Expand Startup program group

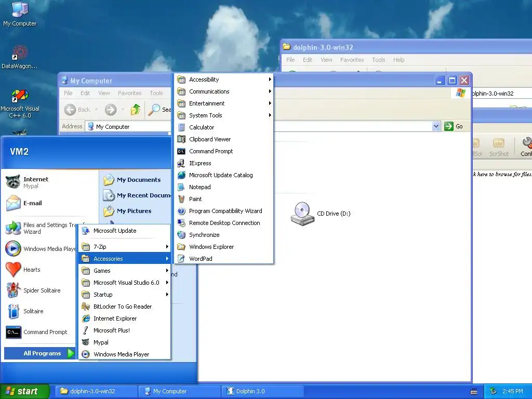point(124,295)
